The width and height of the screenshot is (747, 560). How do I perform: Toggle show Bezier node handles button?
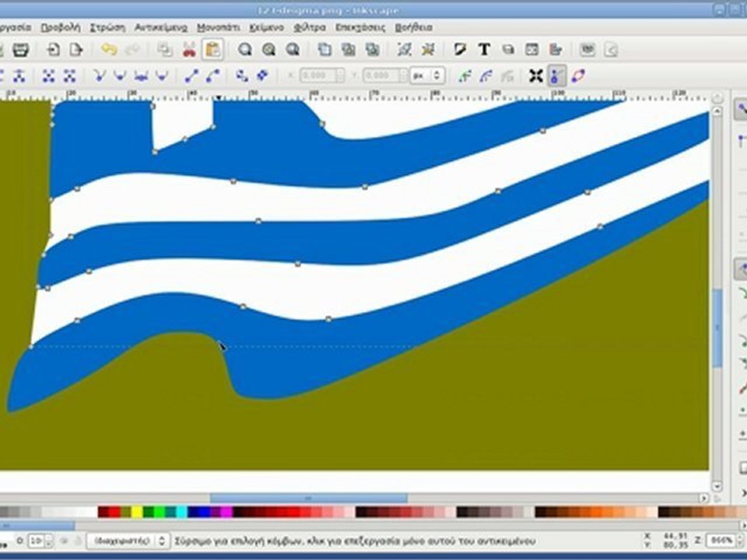(x=557, y=75)
